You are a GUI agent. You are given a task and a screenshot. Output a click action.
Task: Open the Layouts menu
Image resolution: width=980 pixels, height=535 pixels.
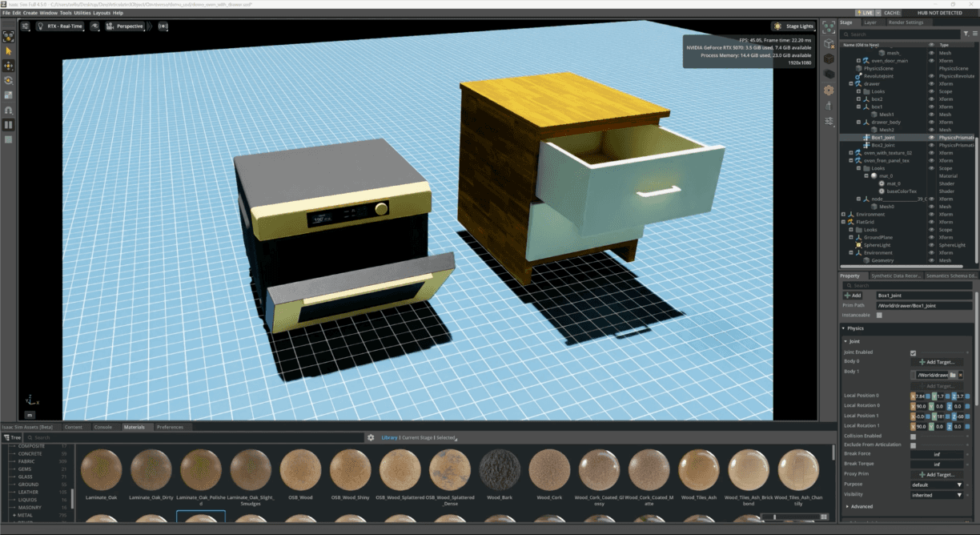(x=102, y=13)
